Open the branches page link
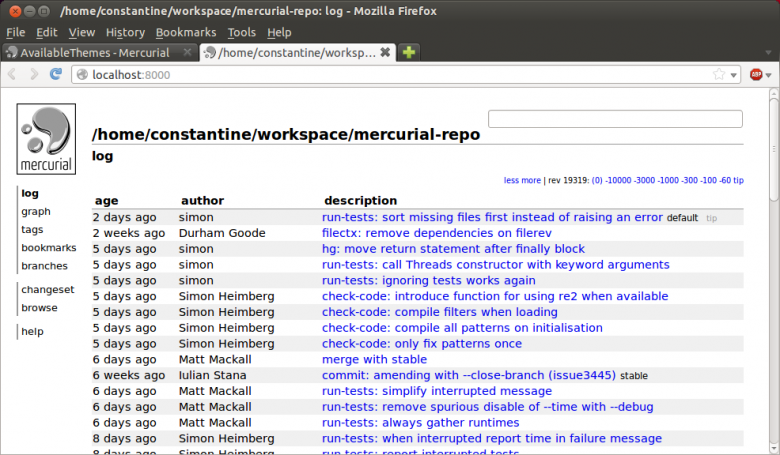This screenshot has width=780, height=455. coord(44,266)
